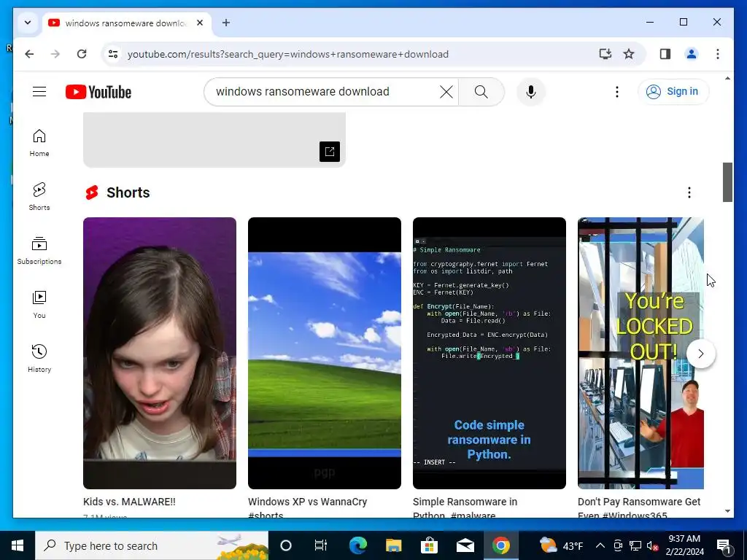Open Subscriptions in the sidebar
Image resolution: width=747 pixels, height=560 pixels.
pyautogui.click(x=39, y=251)
